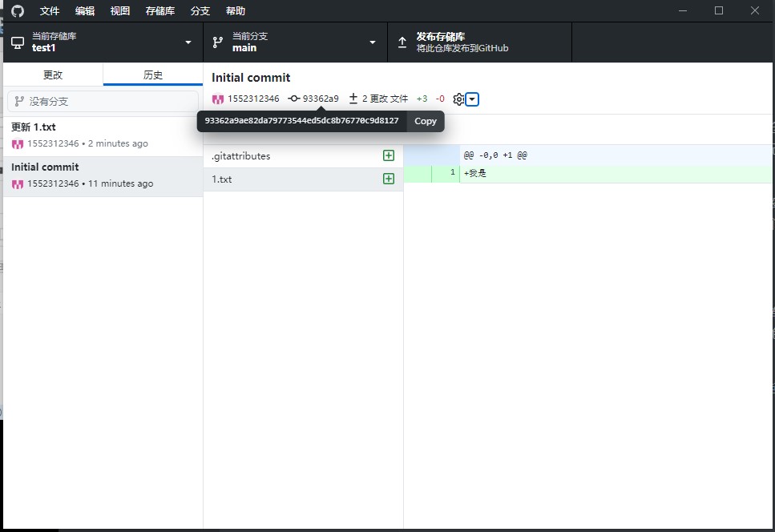Open the 文件 menu

coord(50,11)
